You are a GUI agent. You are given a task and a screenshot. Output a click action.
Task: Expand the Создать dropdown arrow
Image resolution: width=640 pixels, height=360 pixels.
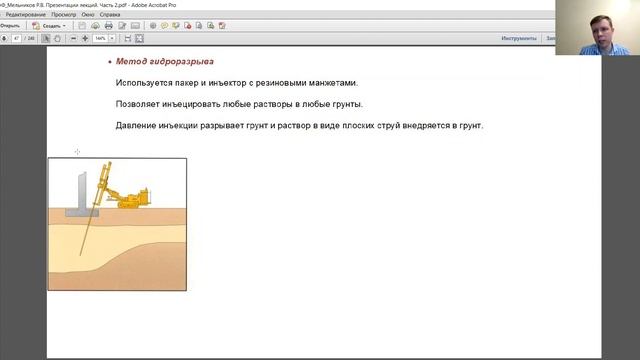coord(64,26)
